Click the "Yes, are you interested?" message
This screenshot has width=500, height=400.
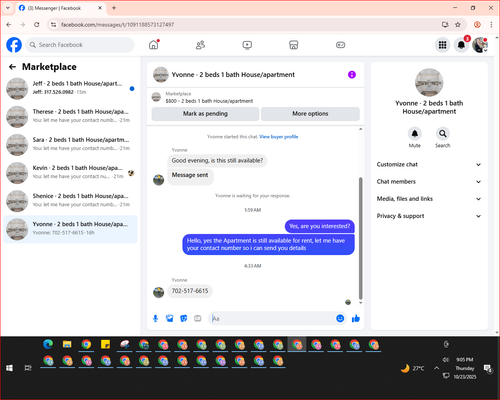point(320,226)
